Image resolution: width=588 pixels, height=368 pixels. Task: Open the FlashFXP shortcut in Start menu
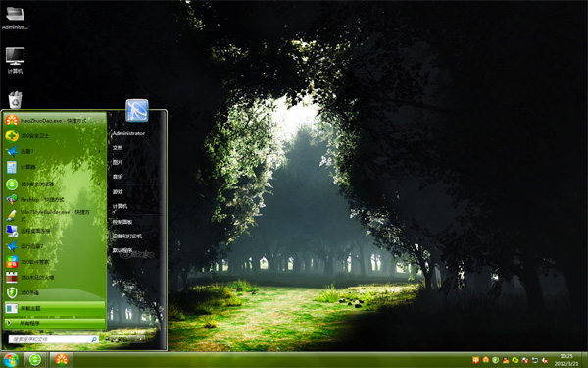coord(55,199)
